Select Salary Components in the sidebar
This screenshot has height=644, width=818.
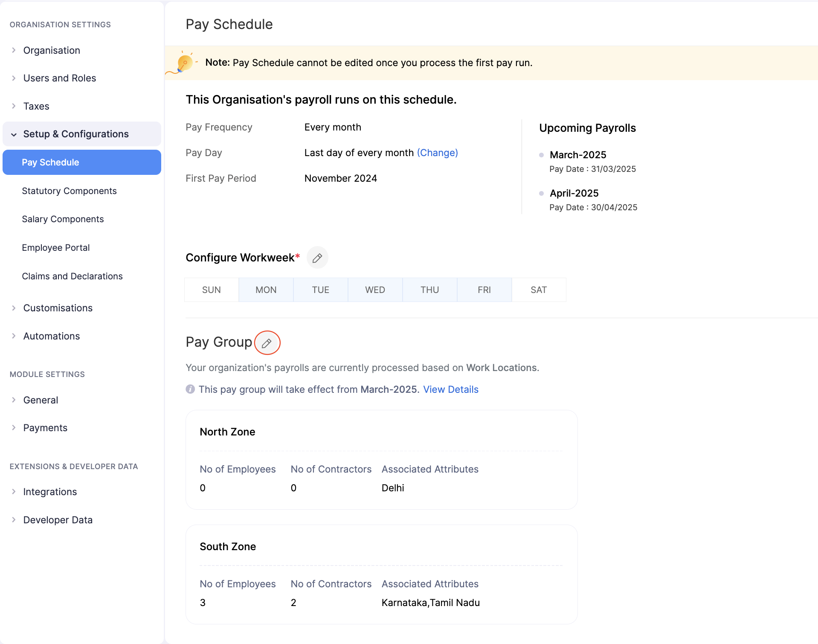63,219
